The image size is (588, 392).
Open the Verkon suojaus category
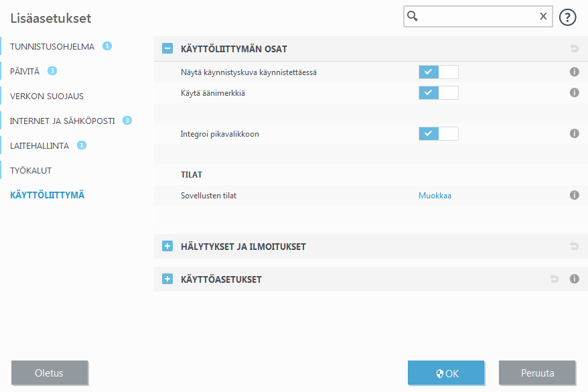click(x=42, y=96)
